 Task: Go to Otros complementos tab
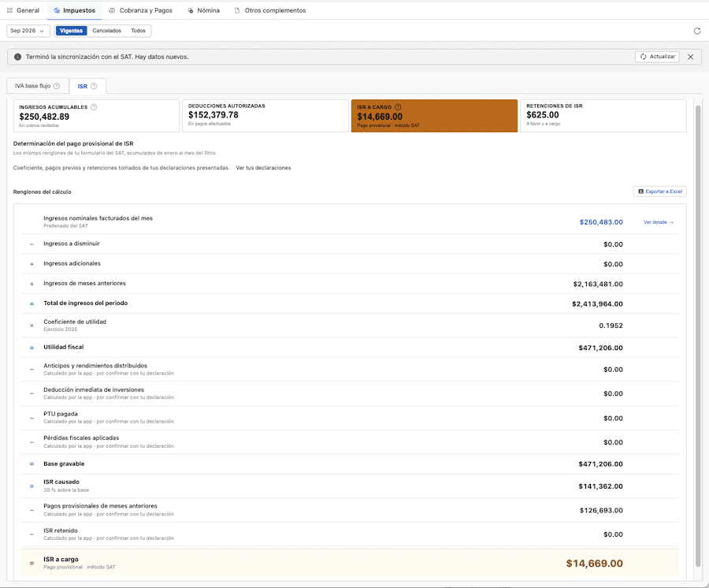pyautogui.click(x=270, y=10)
